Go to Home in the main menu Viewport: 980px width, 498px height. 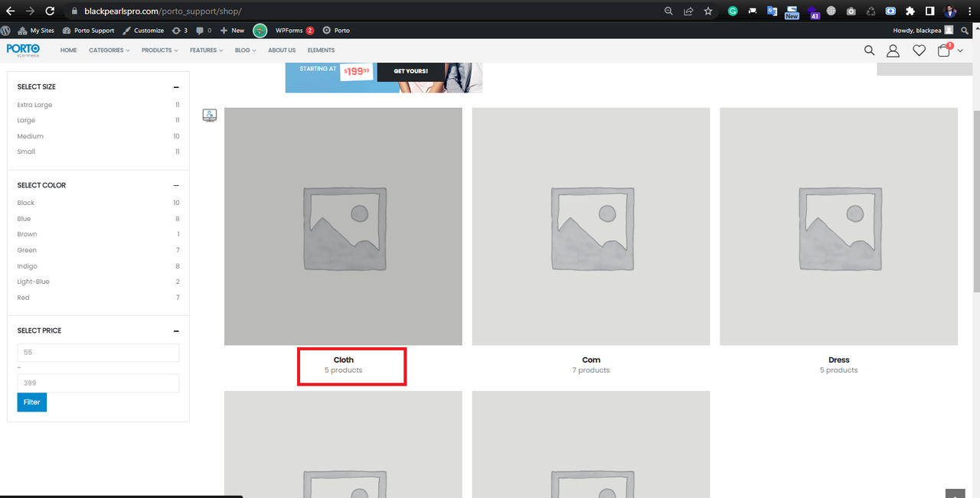click(69, 50)
